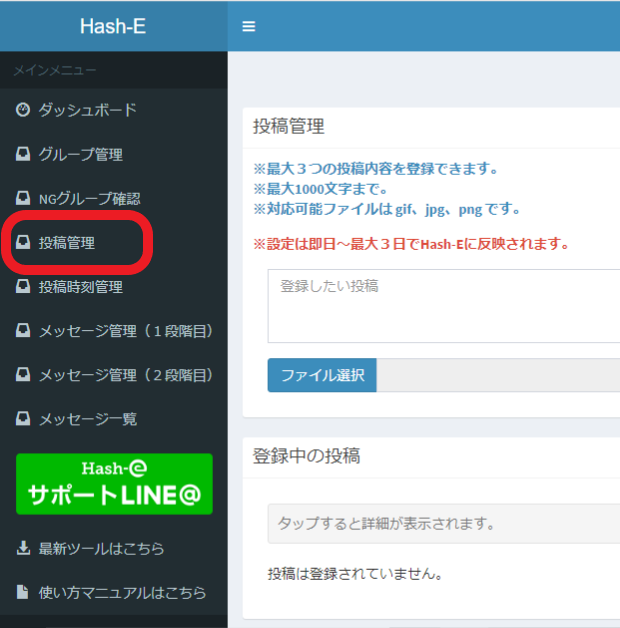Click the ※対応可能ファイルは gif、jpg、png note

(387, 209)
